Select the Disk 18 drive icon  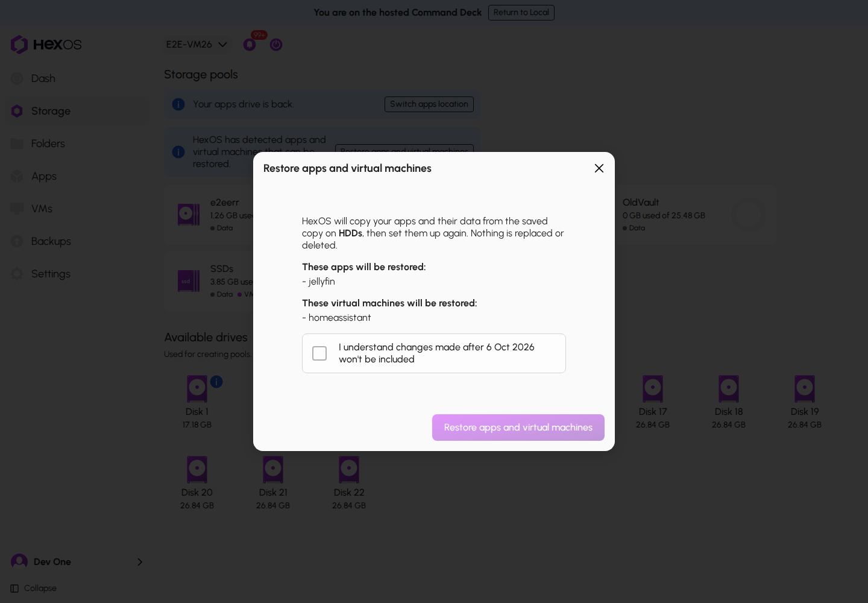coord(729,389)
